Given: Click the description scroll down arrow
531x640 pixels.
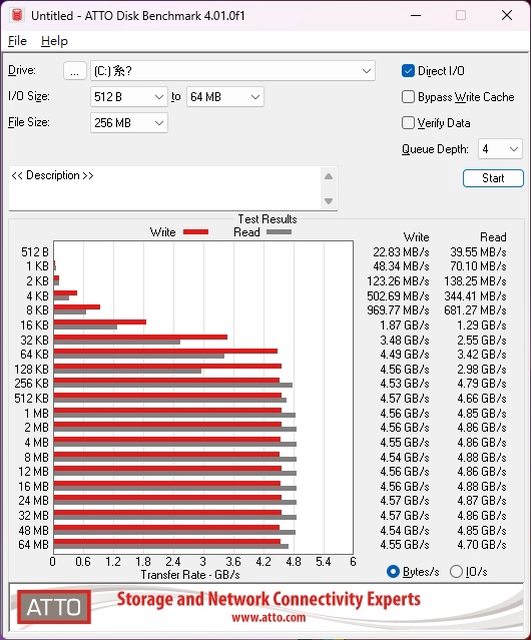Looking at the screenshot, I should [329, 201].
